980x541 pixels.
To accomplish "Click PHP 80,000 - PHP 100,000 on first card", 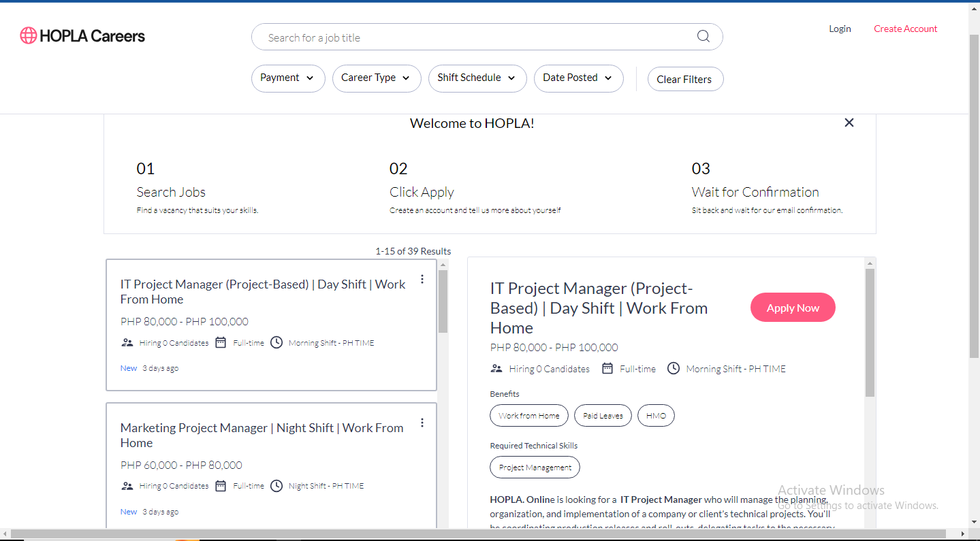I will (x=185, y=321).
